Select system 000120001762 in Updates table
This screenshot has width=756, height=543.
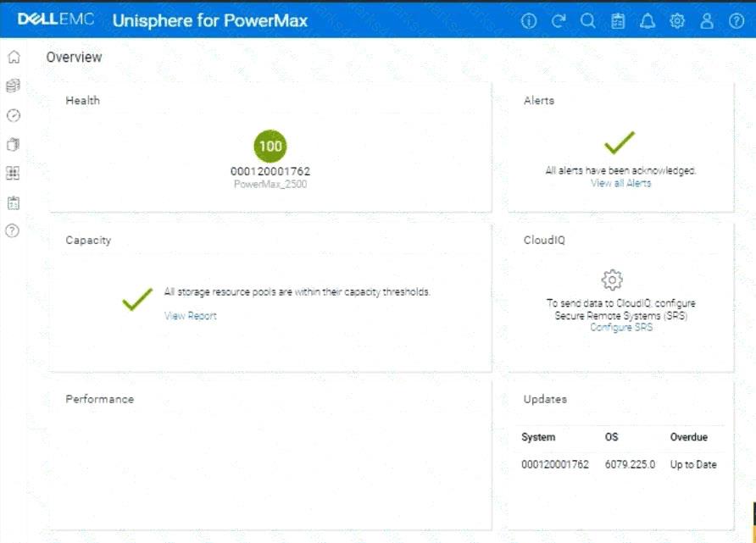[x=554, y=465]
